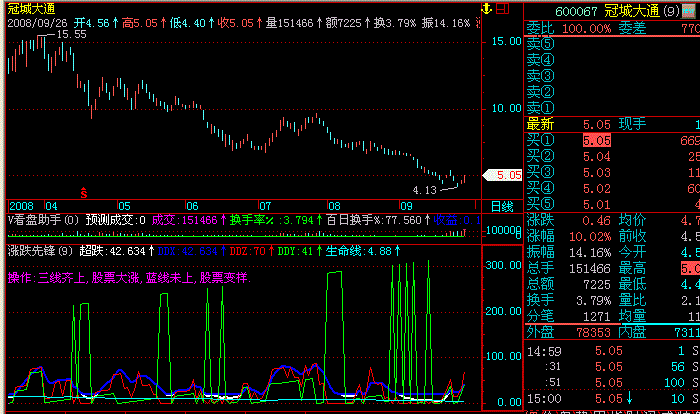Select the 08 month marker on the time axis
This screenshot has width=700, height=414.
(334, 206)
